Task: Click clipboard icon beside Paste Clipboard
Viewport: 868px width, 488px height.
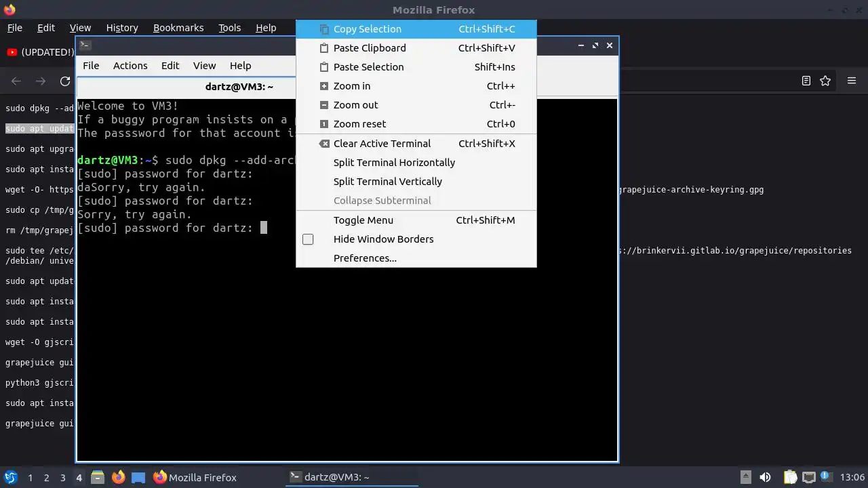Action: tap(324, 48)
